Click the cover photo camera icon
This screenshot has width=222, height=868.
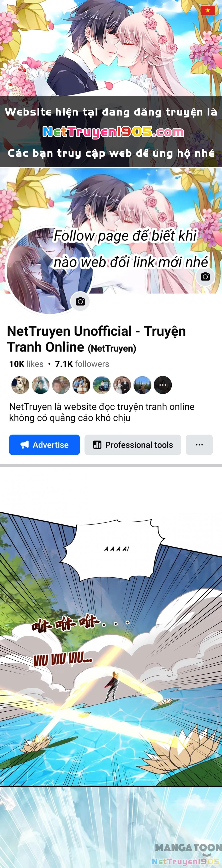(x=205, y=277)
